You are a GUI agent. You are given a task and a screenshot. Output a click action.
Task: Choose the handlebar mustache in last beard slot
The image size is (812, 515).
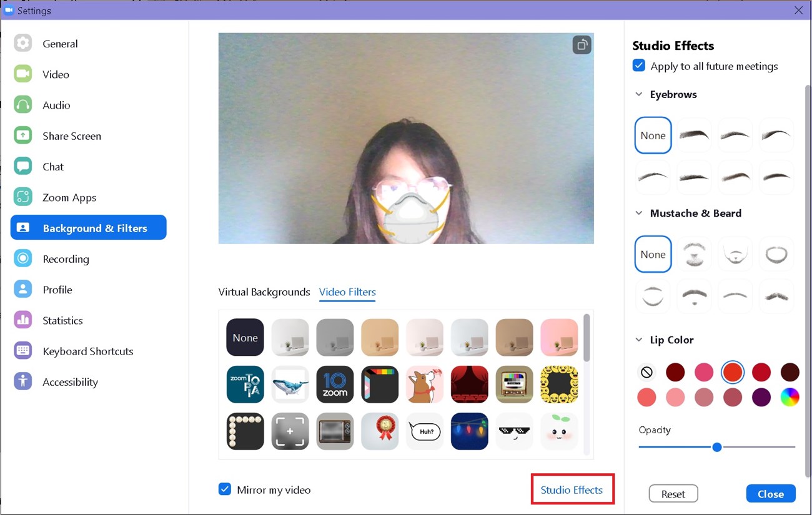[776, 295]
